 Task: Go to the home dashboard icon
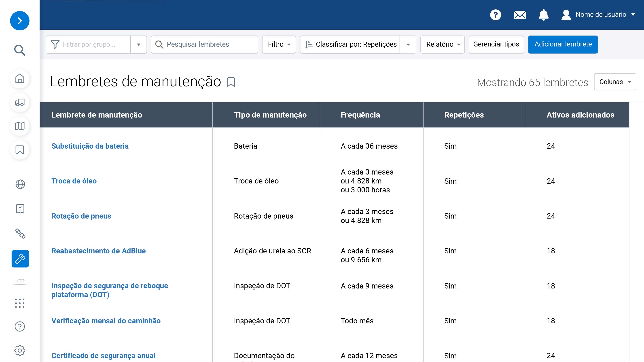[20, 78]
